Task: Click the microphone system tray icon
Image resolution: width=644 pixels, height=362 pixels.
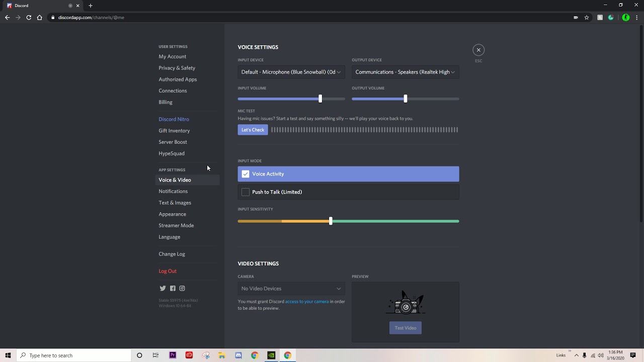Action: tap(584, 355)
